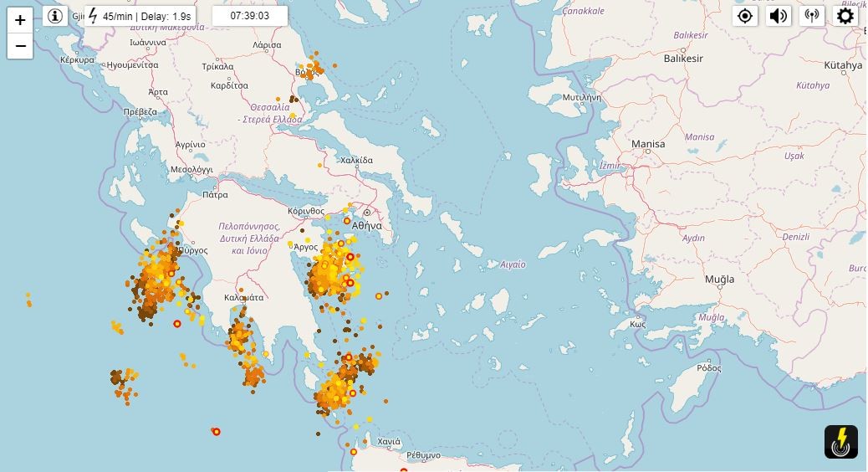Click the black Balıkesir city label
The width and height of the screenshot is (868, 472).
pos(684,59)
